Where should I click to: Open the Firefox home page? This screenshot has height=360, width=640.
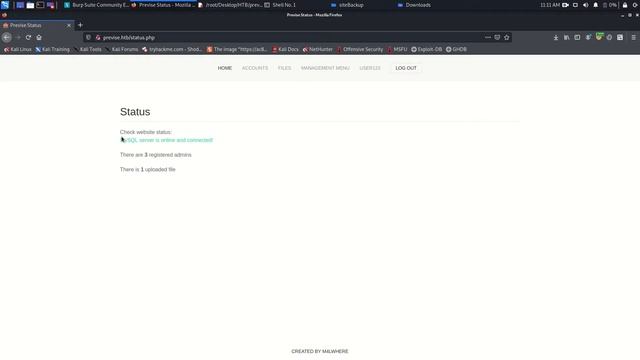point(39,37)
